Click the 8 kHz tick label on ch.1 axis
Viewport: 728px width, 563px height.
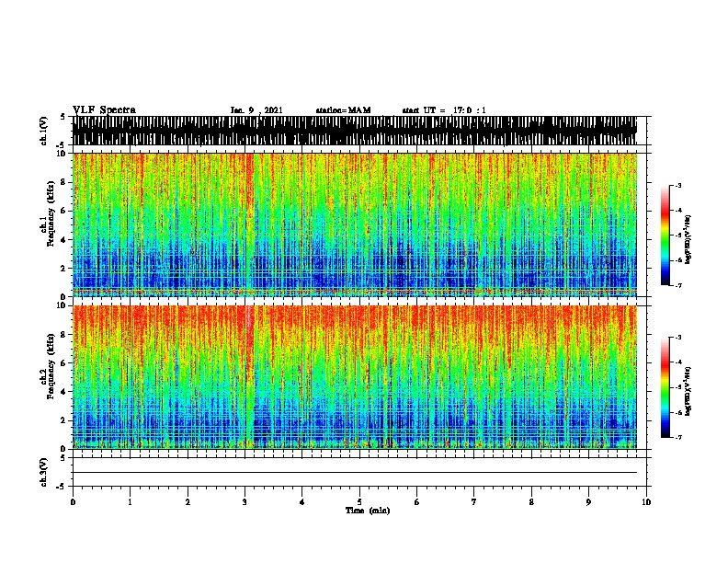click(x=64, y=182)
